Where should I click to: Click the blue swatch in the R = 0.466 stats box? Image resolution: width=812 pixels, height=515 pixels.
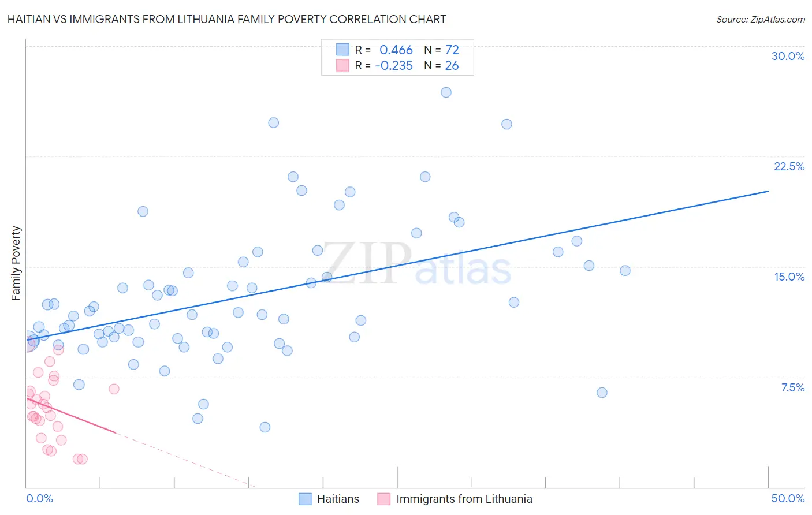(x=343, y=50)
